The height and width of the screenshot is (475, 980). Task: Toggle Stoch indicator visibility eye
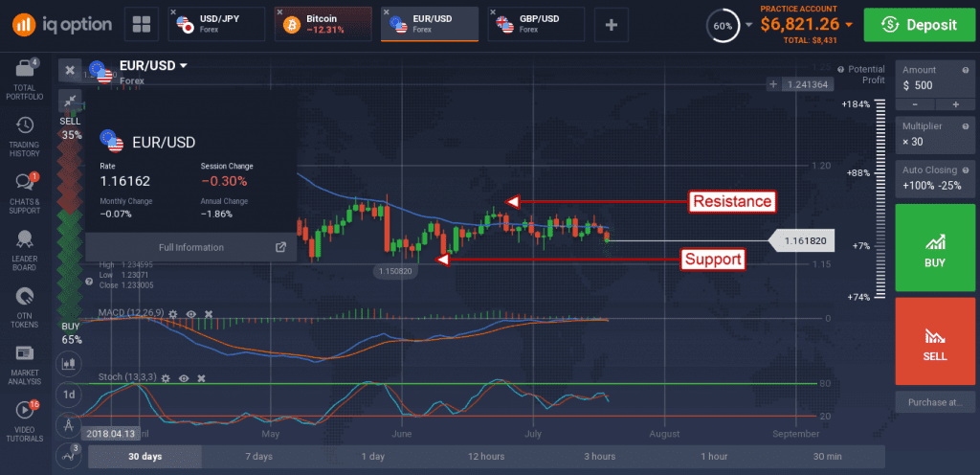coord(183,378)
